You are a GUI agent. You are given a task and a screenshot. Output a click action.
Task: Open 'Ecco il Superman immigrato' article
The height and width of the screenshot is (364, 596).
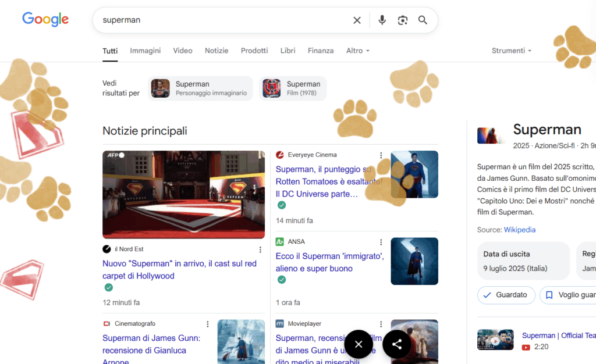[x=330, y=262]
